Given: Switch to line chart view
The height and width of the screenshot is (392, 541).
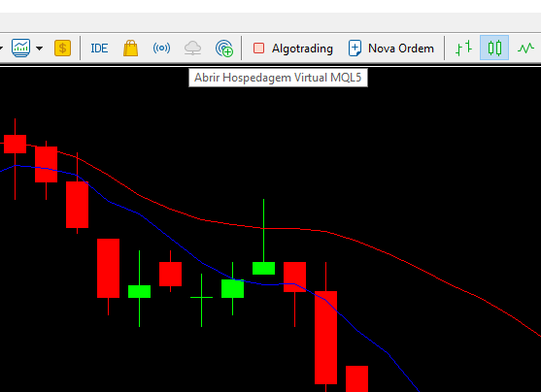Looking at the screenshot, I should (525, 48).
